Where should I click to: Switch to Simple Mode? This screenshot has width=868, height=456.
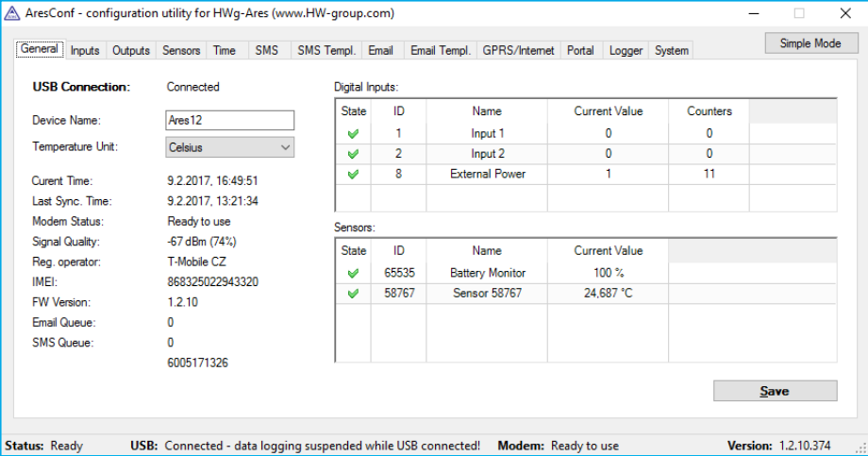(x=810, y=43)
